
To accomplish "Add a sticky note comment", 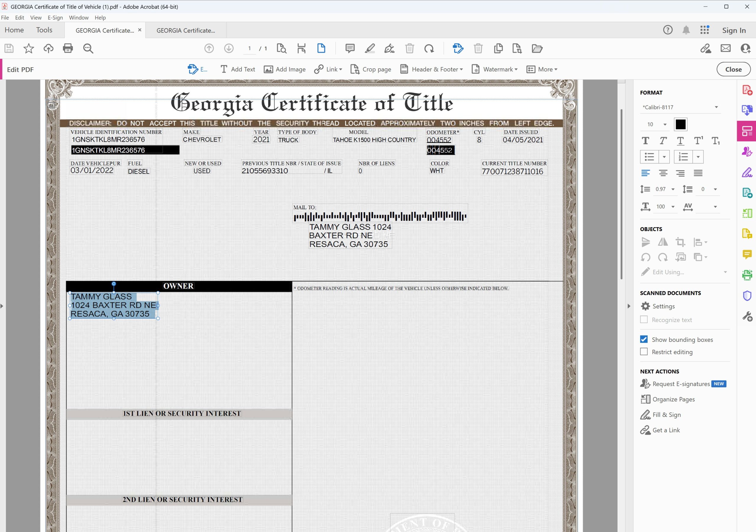I will point(350,48).
